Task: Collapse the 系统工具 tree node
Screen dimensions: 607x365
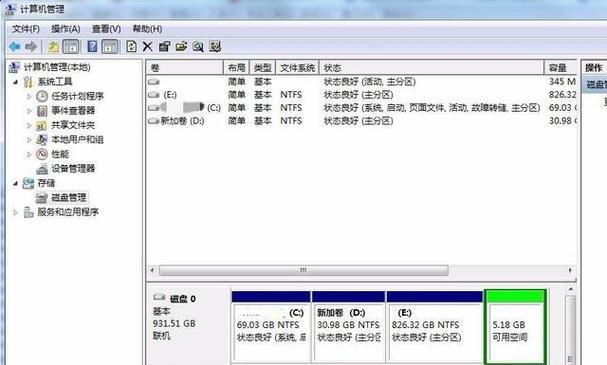Action: 15,82
